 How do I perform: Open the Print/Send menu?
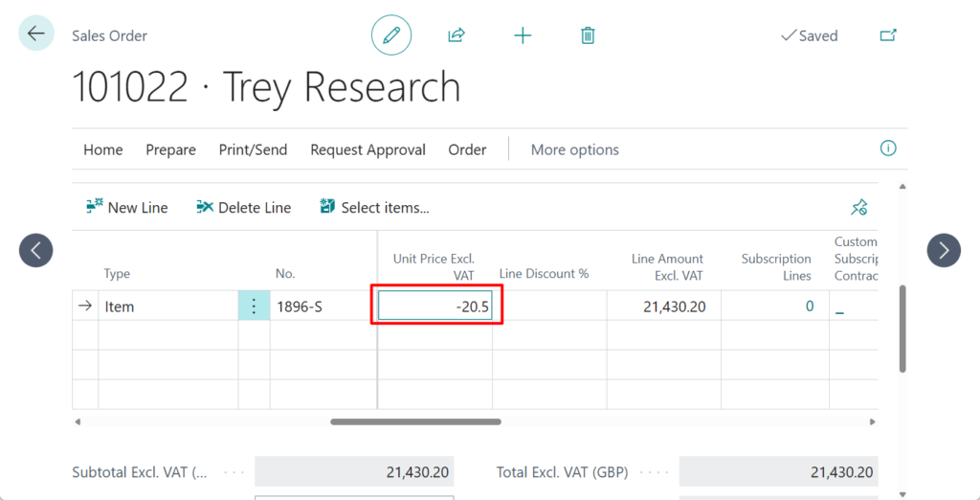(x=253, y=149)
